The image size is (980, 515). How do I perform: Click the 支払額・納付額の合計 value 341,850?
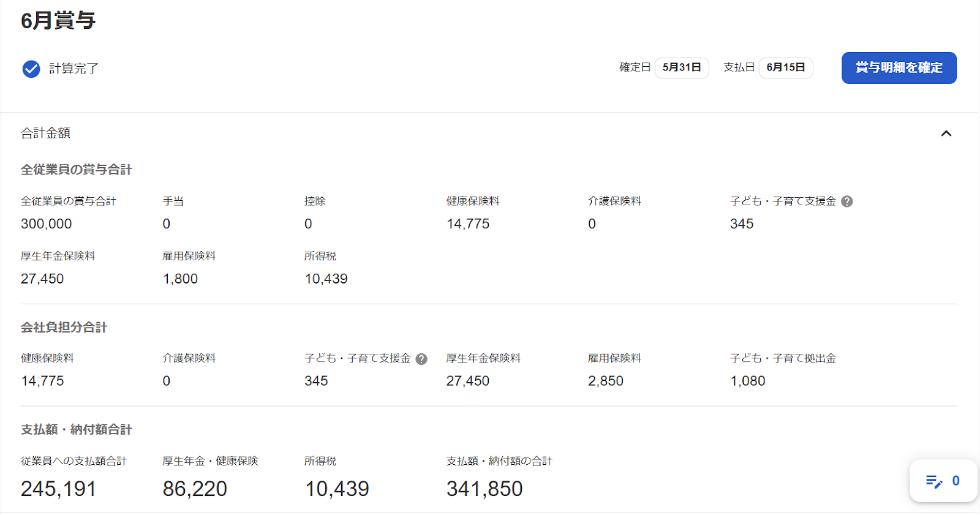[x=484, y=489]
